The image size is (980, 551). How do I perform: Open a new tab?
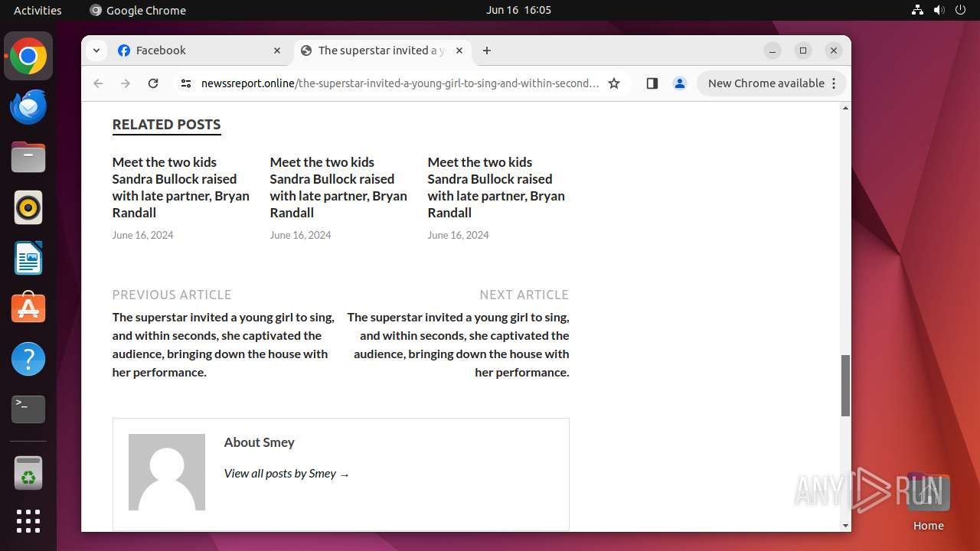pyautogui.click(x=487, y=51)
